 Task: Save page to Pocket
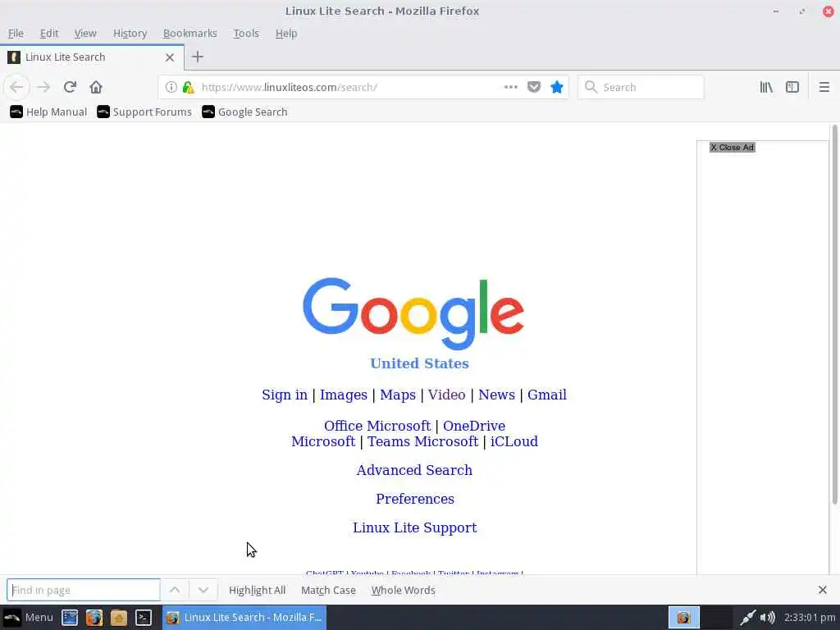click(x=534, y=87)
